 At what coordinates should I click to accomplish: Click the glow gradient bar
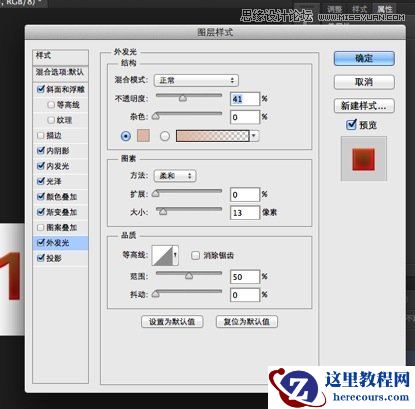point(213,136)
